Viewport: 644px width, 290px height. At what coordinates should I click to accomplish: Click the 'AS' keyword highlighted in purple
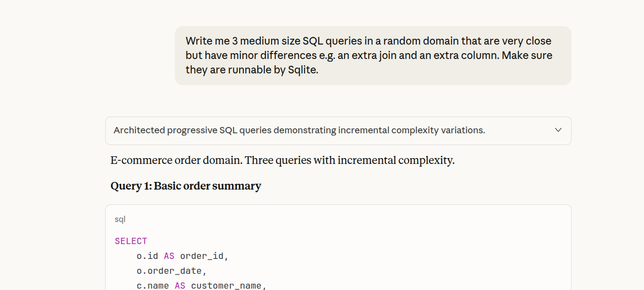pos(169,255)
